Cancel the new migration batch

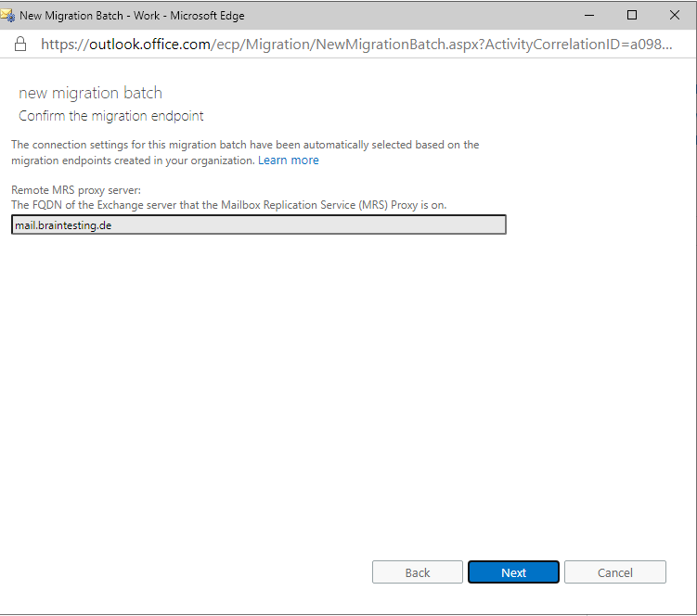pos(615,572)
